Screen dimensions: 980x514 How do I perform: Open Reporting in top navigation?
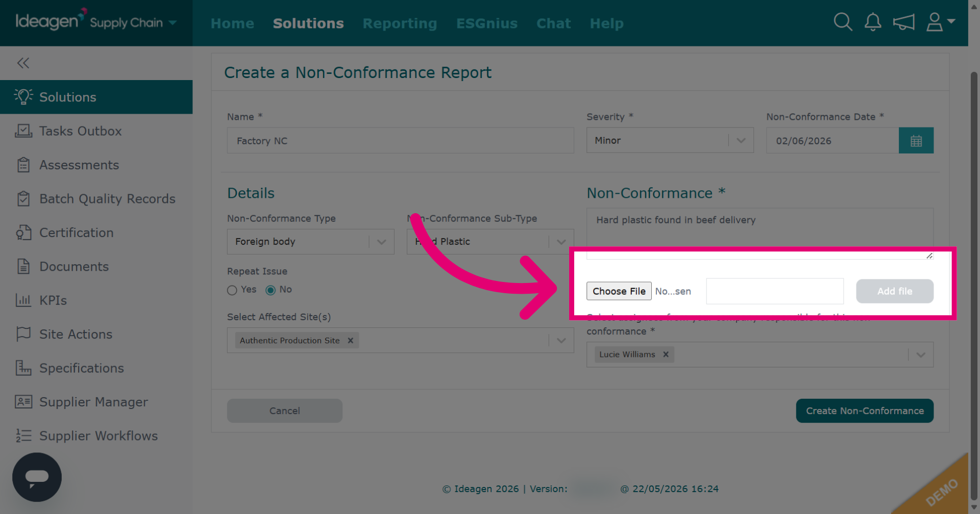coord(400,23)
